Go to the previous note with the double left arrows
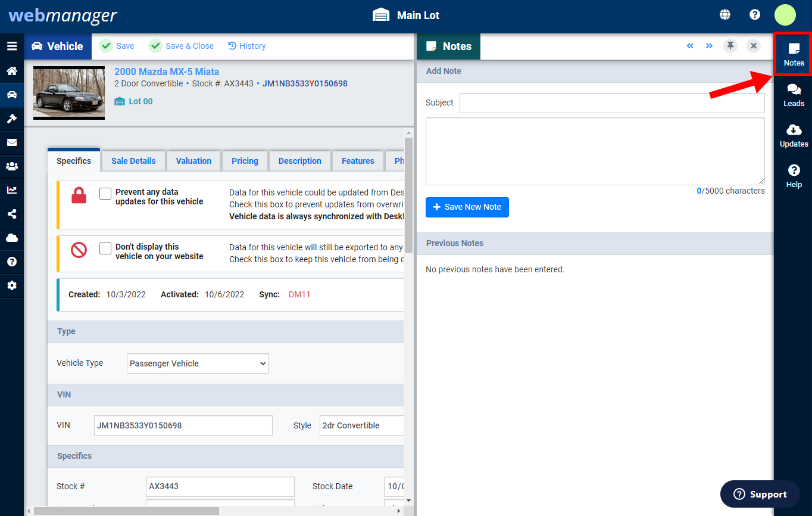 point(690,46)
